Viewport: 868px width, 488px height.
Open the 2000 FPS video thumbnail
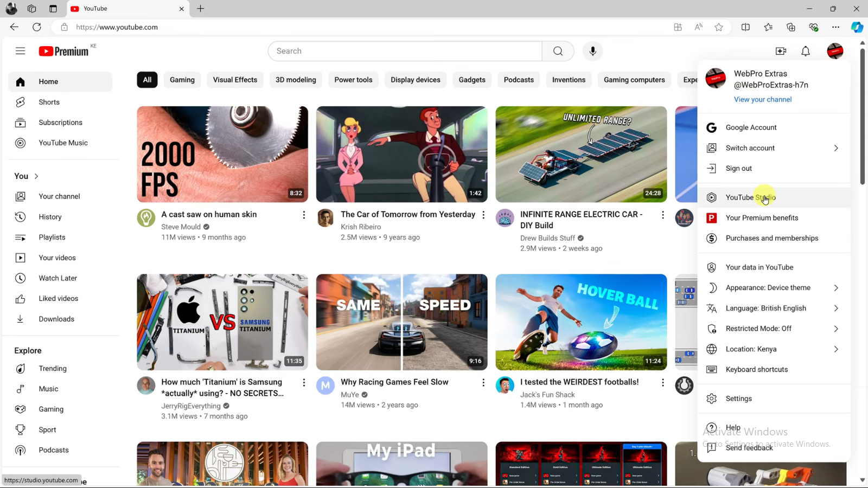(x=222, y=155)
